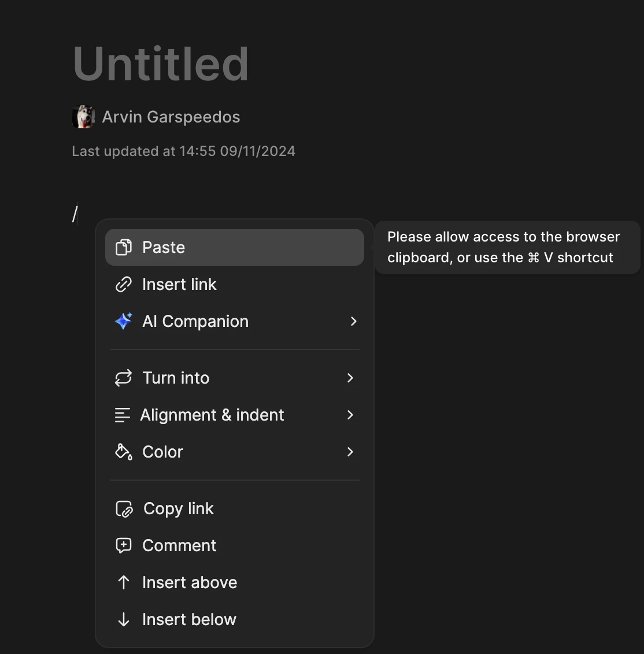Click the Insert above arrow icon
Viewport: 644px width, 654px height.
(123, 582)
